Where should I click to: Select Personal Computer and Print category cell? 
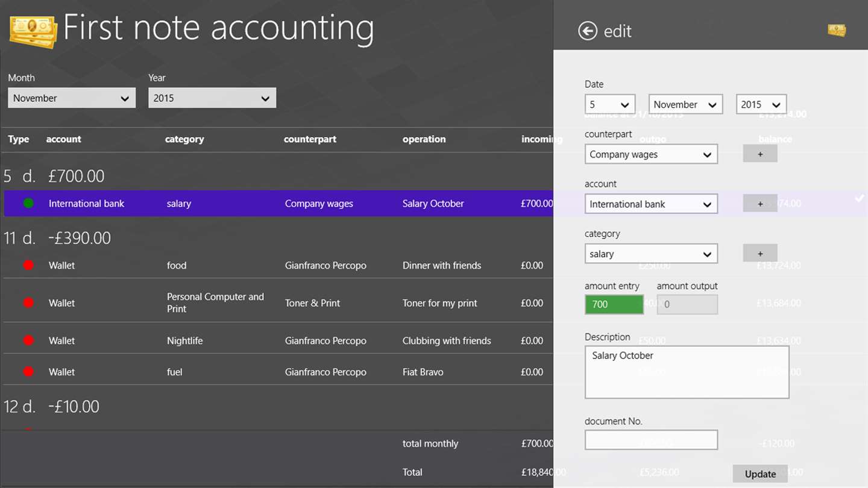pos(215,303)
